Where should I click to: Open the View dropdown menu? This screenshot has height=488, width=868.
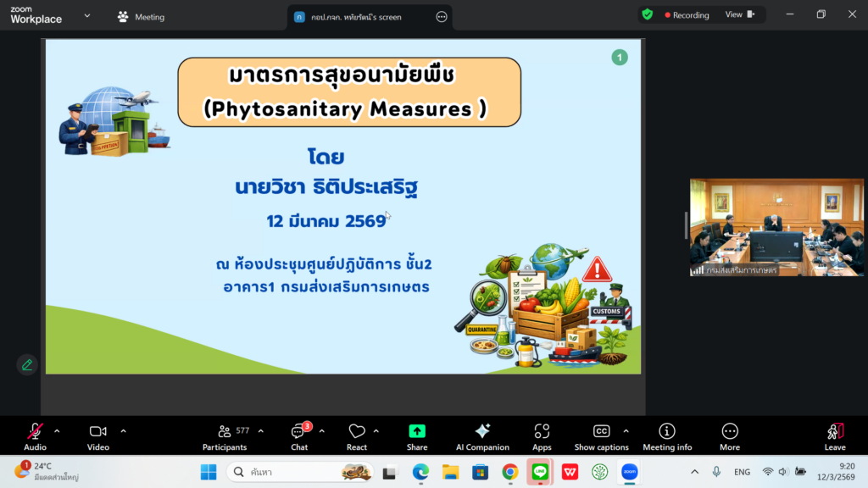(739, 14)
